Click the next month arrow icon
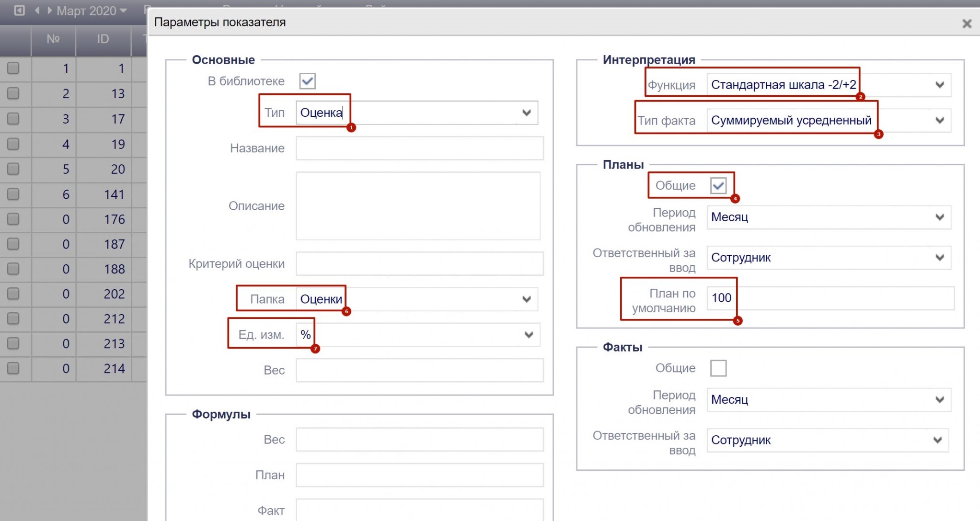Viewport: 980px width, 521px height. coord(49,10)
